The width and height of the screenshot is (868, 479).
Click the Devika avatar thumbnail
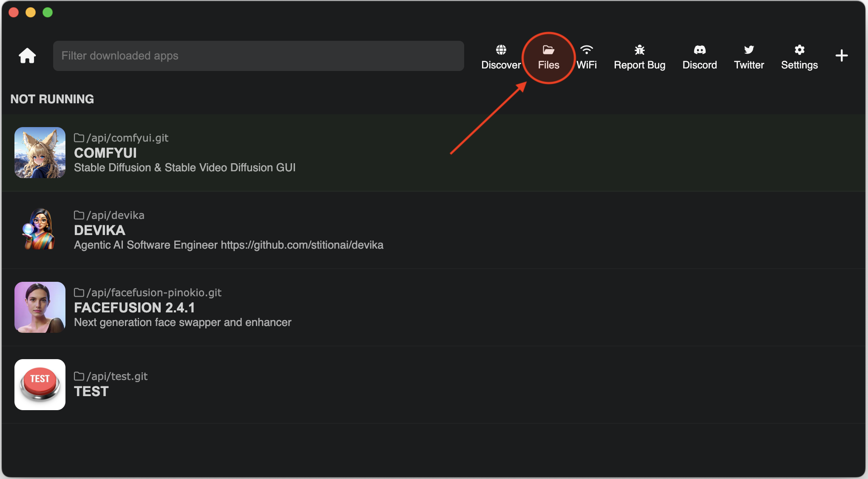pos(40,230)
